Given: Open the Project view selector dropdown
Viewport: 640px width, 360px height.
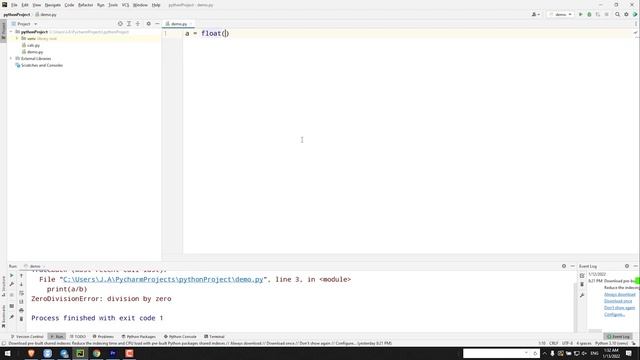Looking at the screenshot, I should coord(24,24).
